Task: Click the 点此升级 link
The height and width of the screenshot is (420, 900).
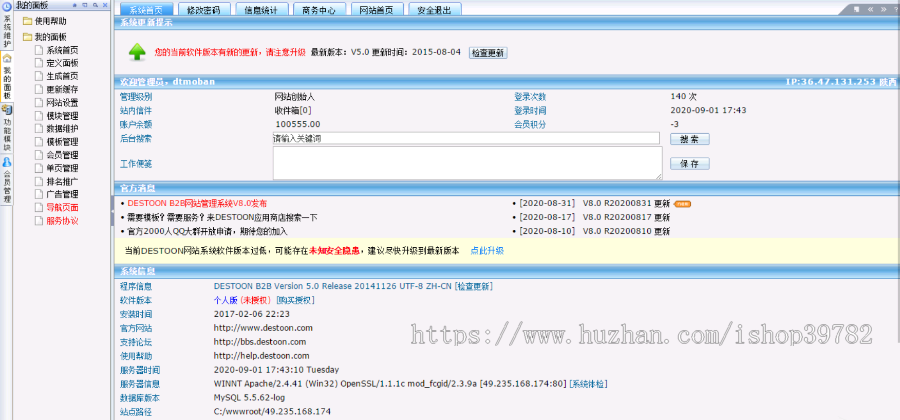Action: 487,251
